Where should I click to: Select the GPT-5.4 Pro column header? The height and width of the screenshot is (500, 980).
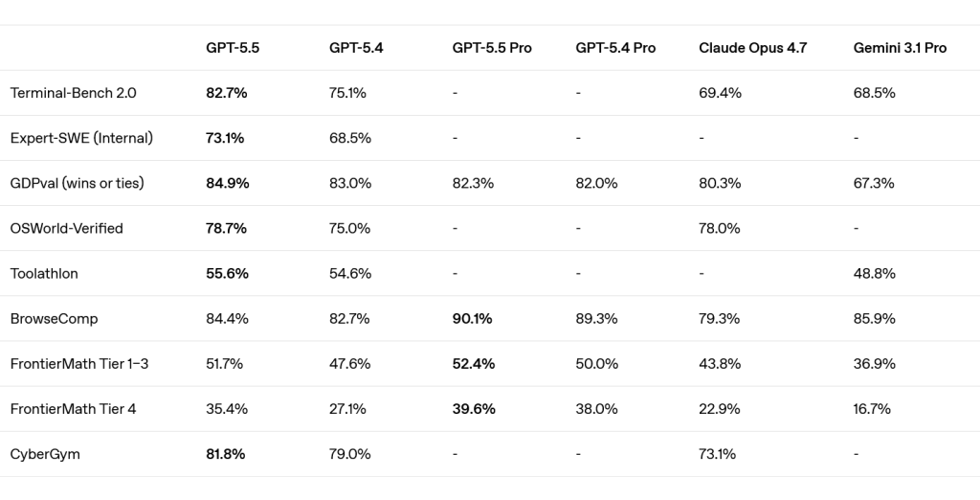(x=615, y=48)
